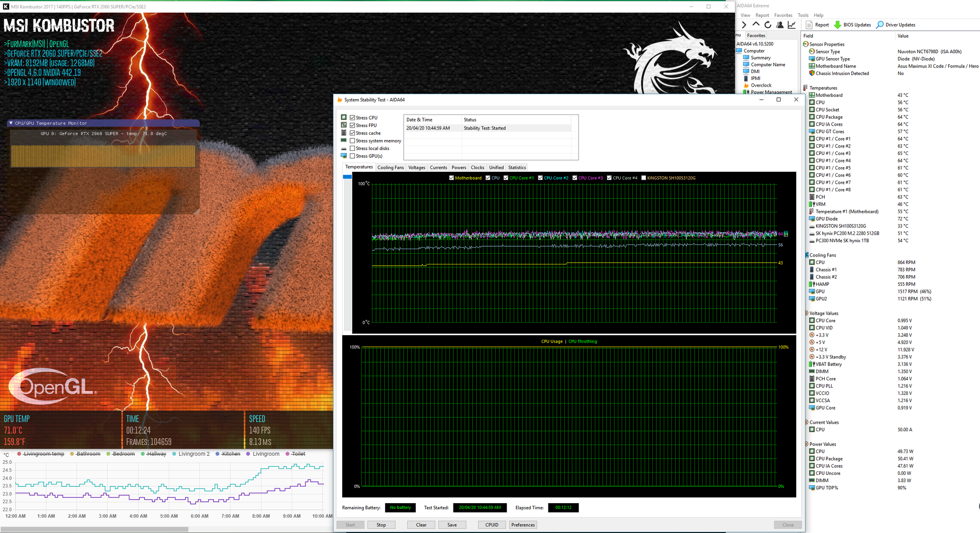Click the Clear button

pyautogui.click(x=421, y=525)
